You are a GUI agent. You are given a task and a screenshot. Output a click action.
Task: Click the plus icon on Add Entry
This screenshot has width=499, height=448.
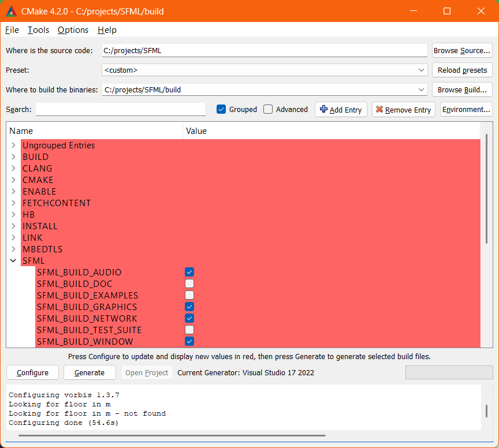[x=325, y=109]
